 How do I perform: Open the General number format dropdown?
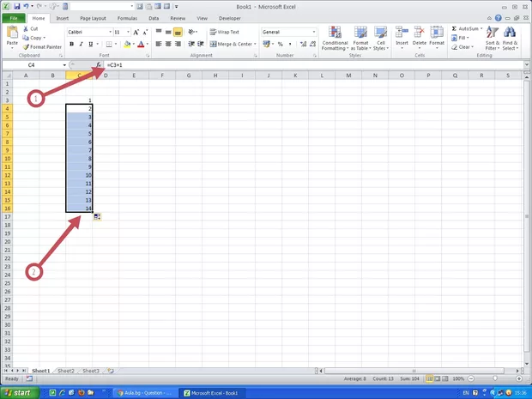click(x=314, y=32)
